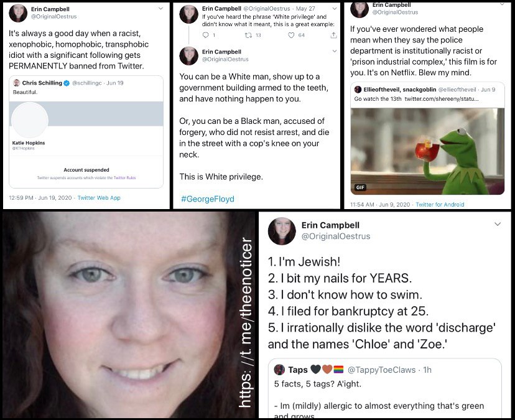Open the chevron menu on the May 27 tweet

335,9
